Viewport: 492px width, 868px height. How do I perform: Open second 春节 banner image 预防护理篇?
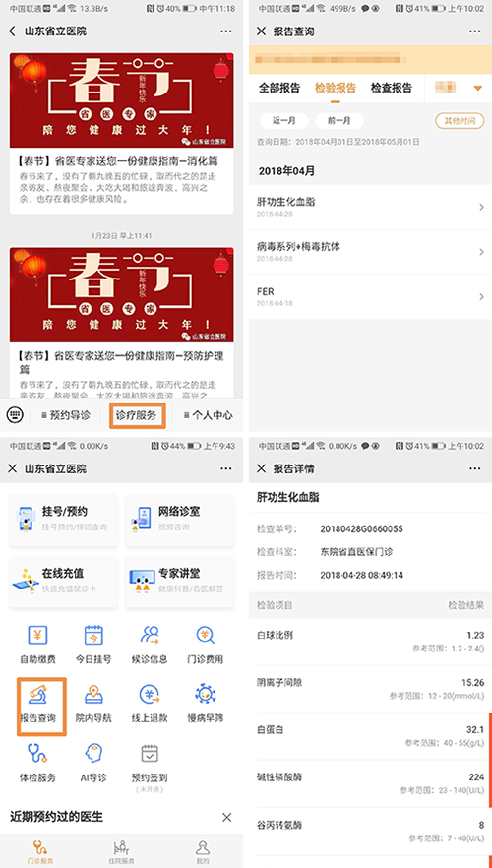121,295
